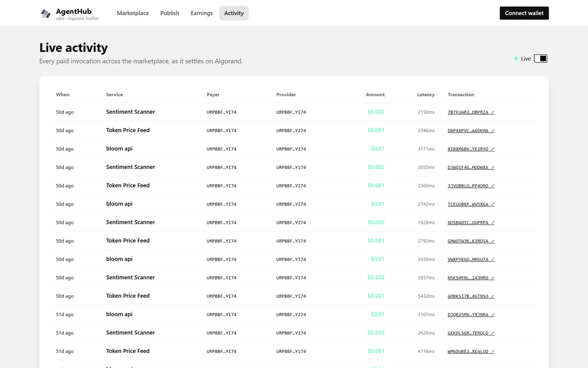Click the 1928ms latency value
This screenshot has width=588, height=368.
coord(426,223)
